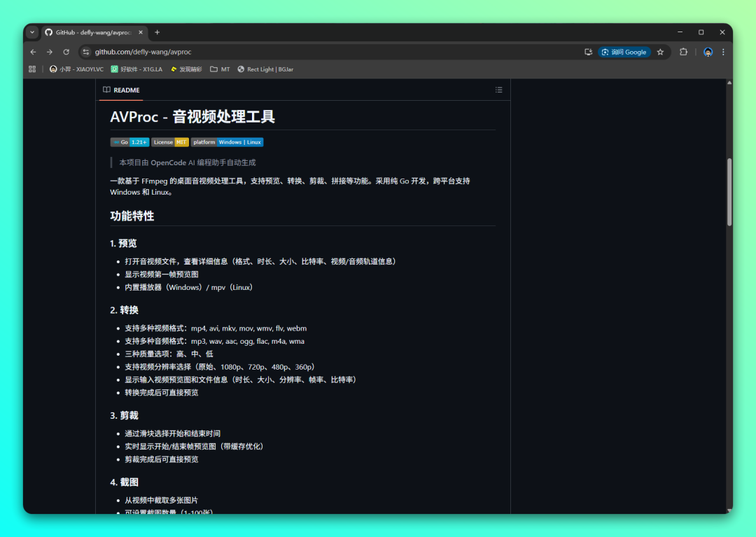Viewport: 756px width, 537px height.
Task: Click the browser forward arrow
Action: tap(50, 52)
